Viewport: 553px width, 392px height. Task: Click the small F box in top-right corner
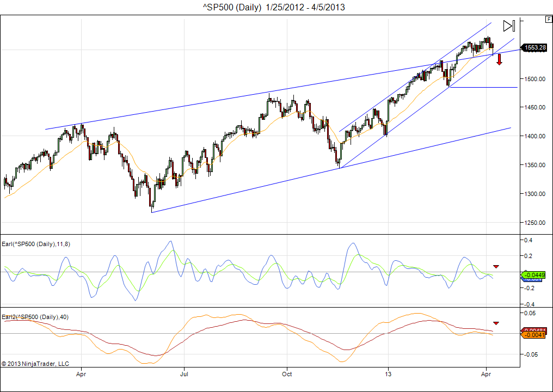click(x=548, y=20)
